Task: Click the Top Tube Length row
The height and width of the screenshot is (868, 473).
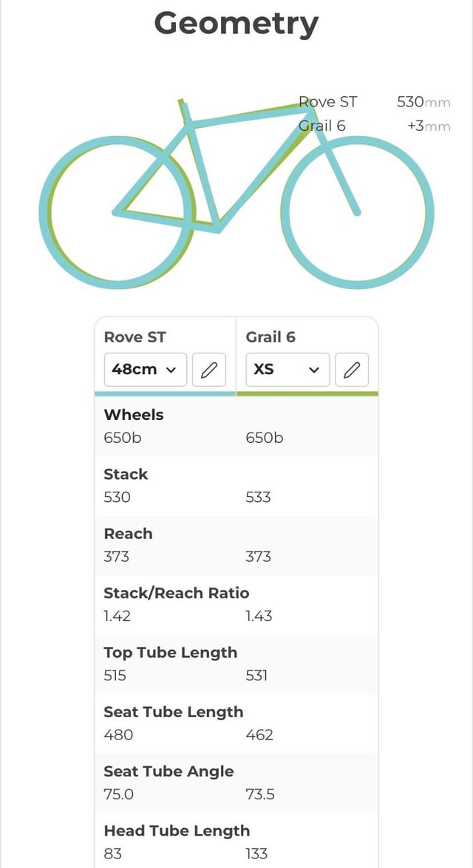Action: pos(236,664)
